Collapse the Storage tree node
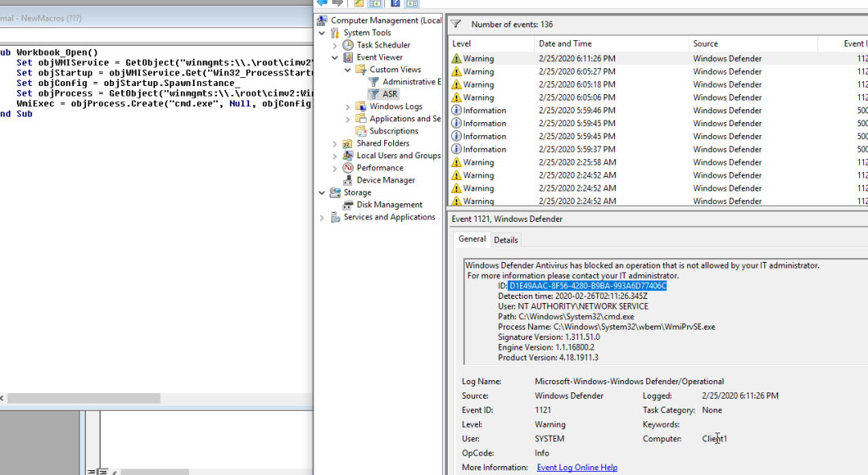 tap(322, 193)
